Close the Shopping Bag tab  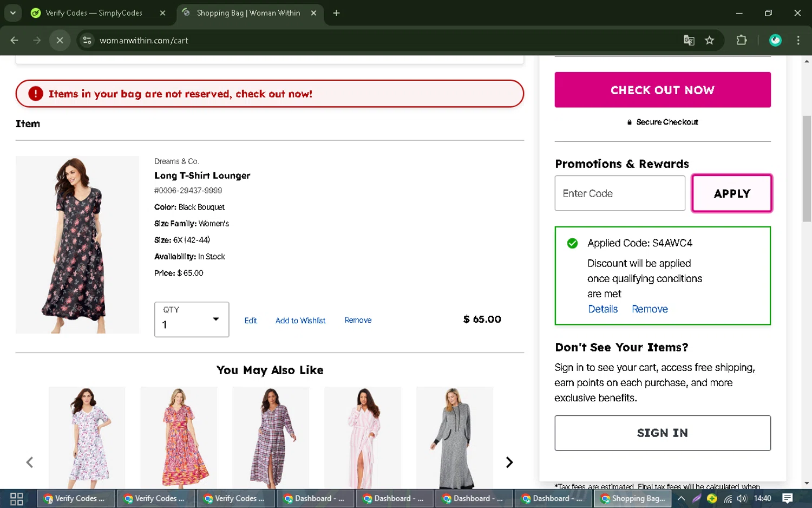click(x=313, y=13)
